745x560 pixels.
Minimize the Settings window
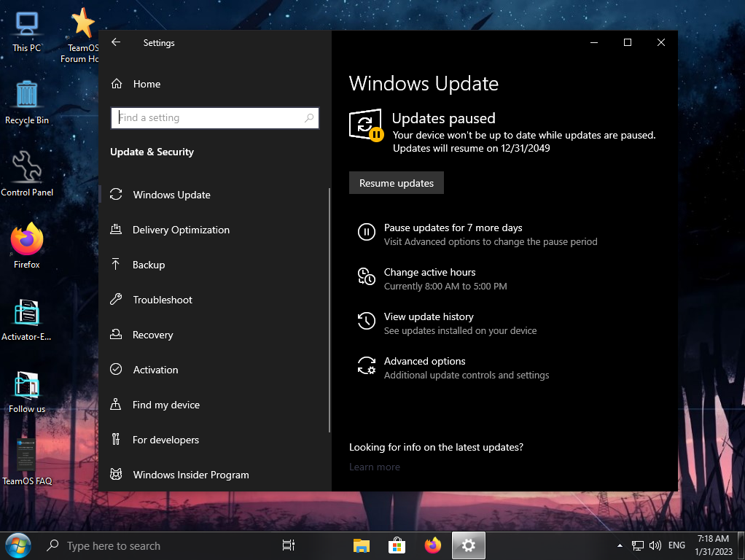click(594, 42)
